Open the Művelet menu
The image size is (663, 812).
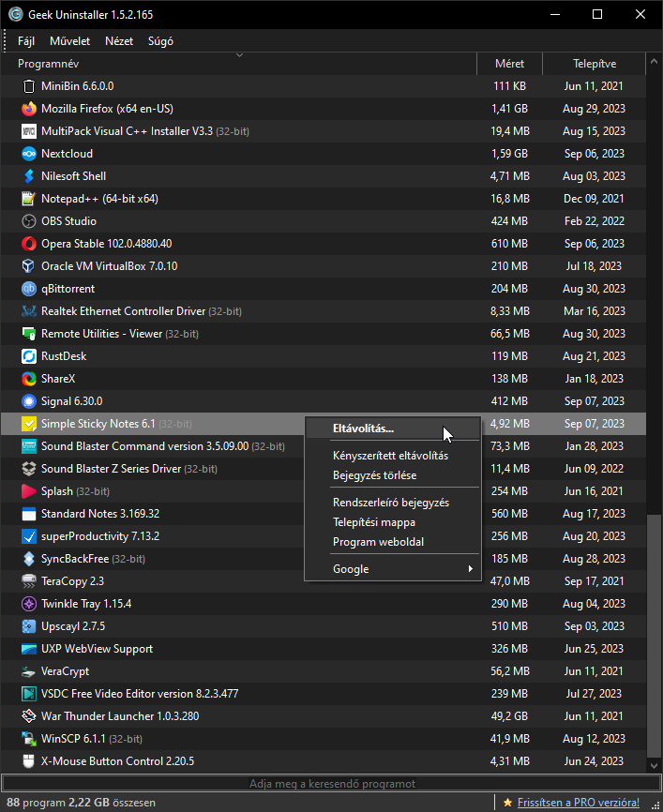click(x=70, y=41)
